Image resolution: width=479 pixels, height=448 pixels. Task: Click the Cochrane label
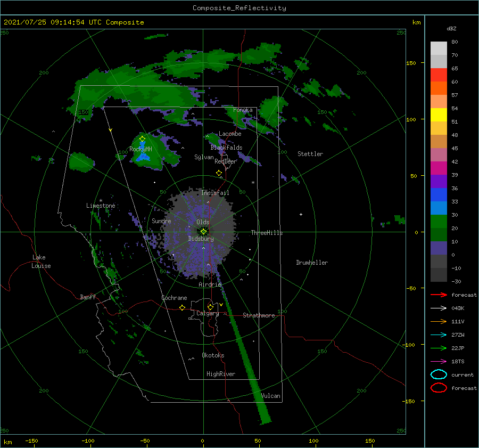(x=174, y=298)
